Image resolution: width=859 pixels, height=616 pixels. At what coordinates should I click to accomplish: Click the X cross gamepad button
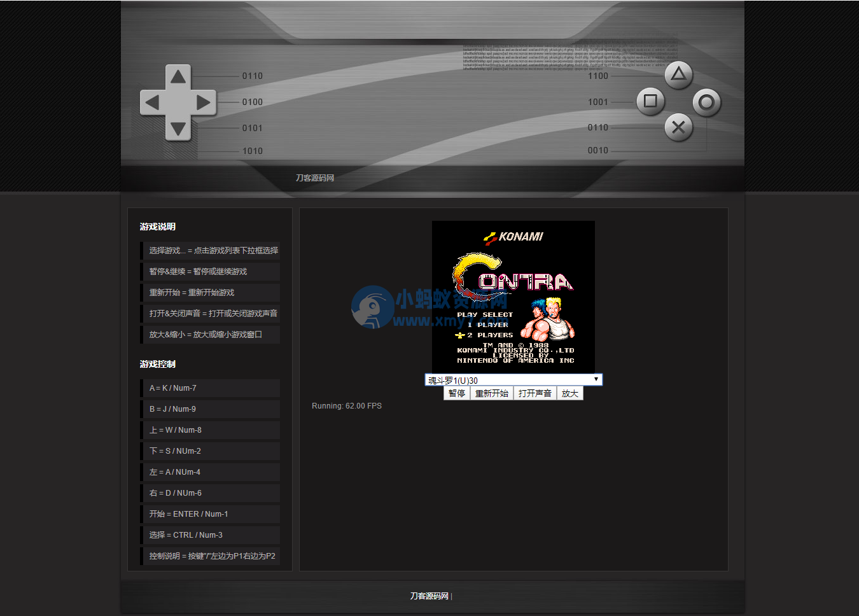tap(678, 127)
